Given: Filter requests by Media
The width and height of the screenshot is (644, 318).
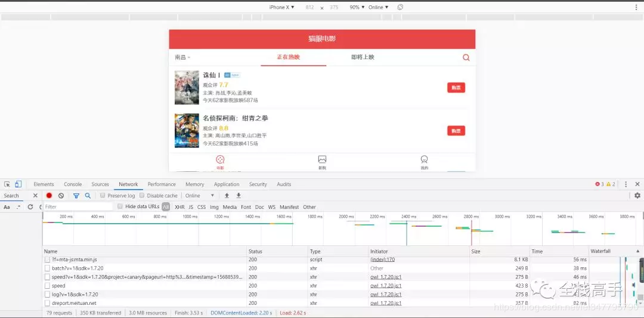Looking at the screenshot, I should 230,207.
